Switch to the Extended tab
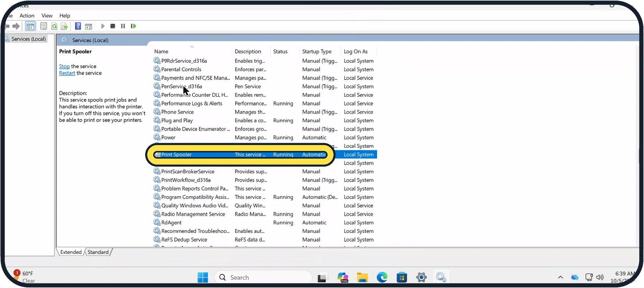 tap(71, 252)
